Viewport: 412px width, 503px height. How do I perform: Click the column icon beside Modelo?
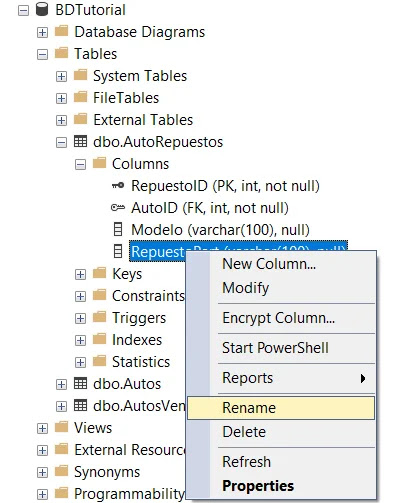(118, 229)
